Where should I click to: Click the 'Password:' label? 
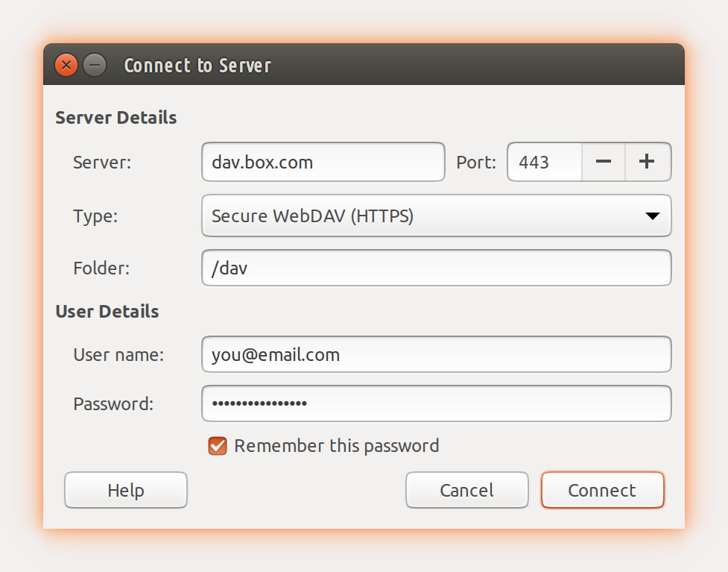tap(113, 403)
